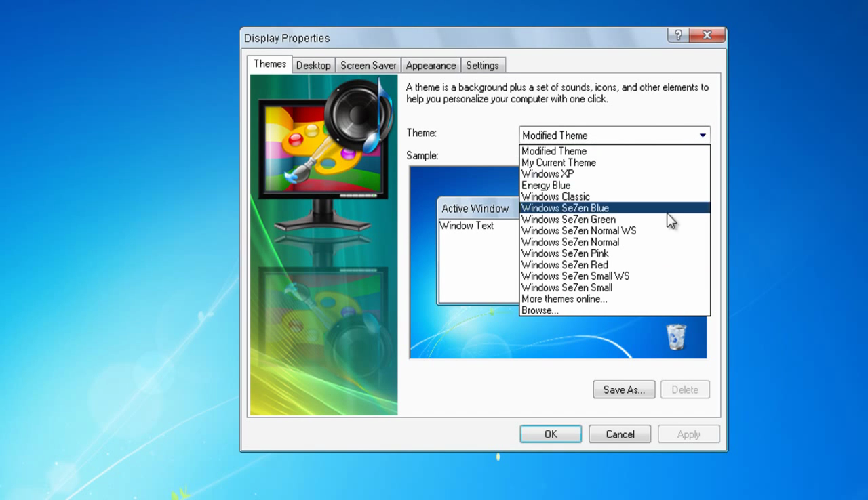
Task: Select Windows Se7en Small theme
Action: coord(614,287)
